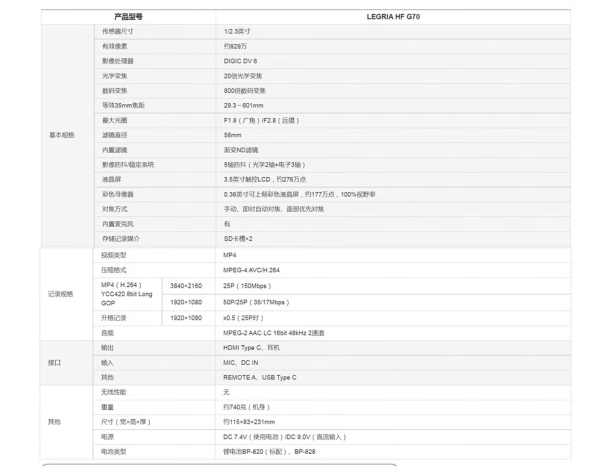Click the REMOTE A、USB Type C cell
Viewport: 600px width, 466px height.
tap(393, 378)
